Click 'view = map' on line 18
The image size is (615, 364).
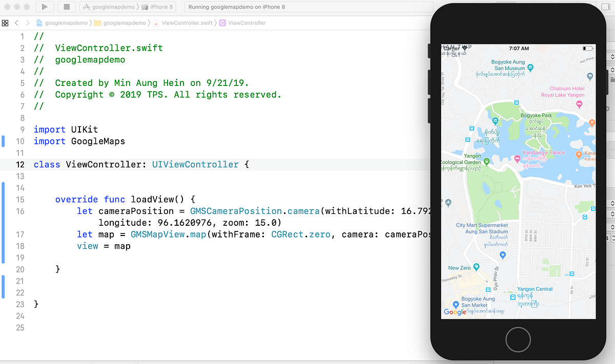point(104,246)
